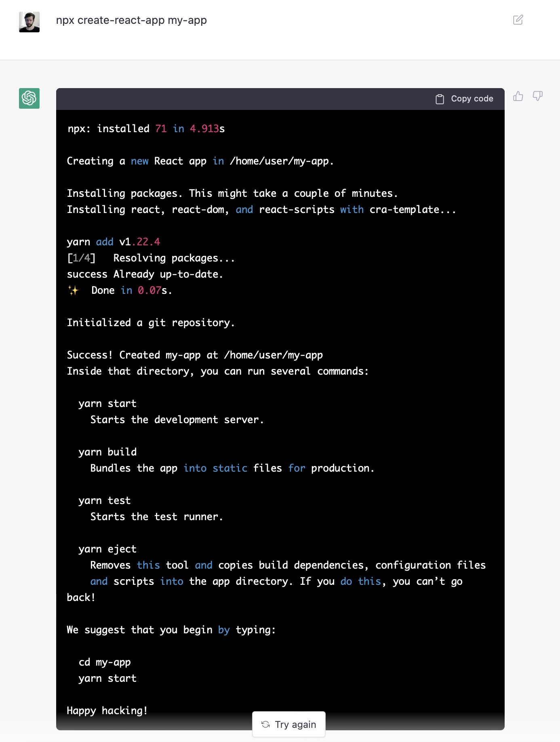Click the line 'Installing packages. This might take'
The image size is (560, 742).
pyautogui.click(x=232, y=193)
